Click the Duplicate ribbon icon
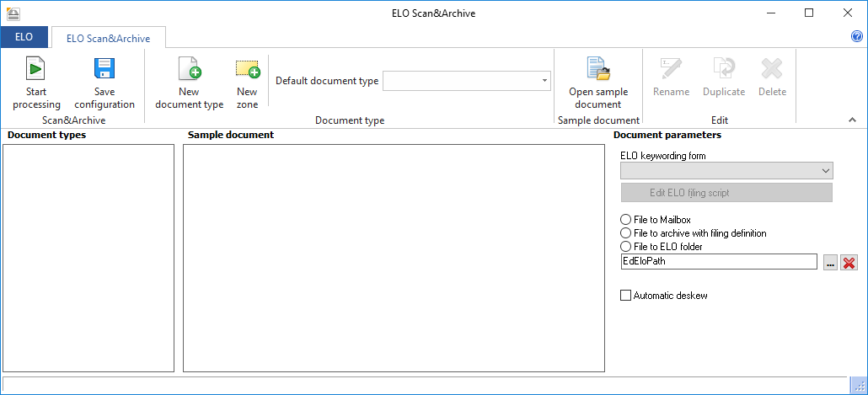This screenshot has width=868, height=395. click(724, 69)
